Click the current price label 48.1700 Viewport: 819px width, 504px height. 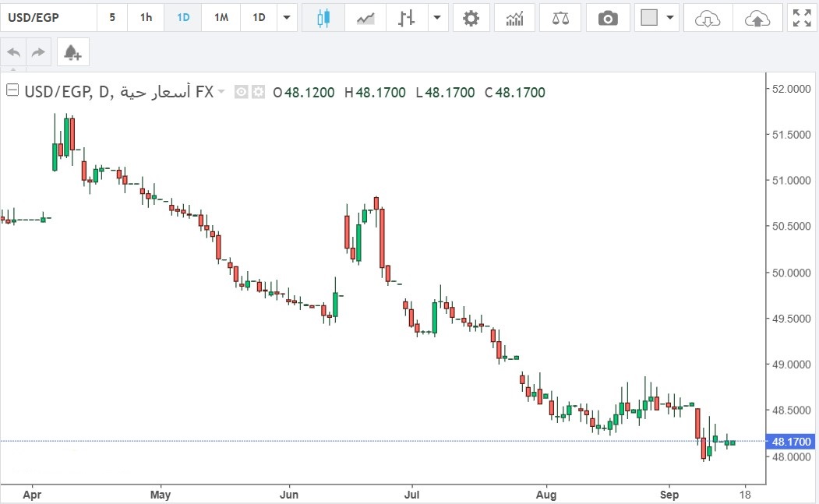click(791, 442)
